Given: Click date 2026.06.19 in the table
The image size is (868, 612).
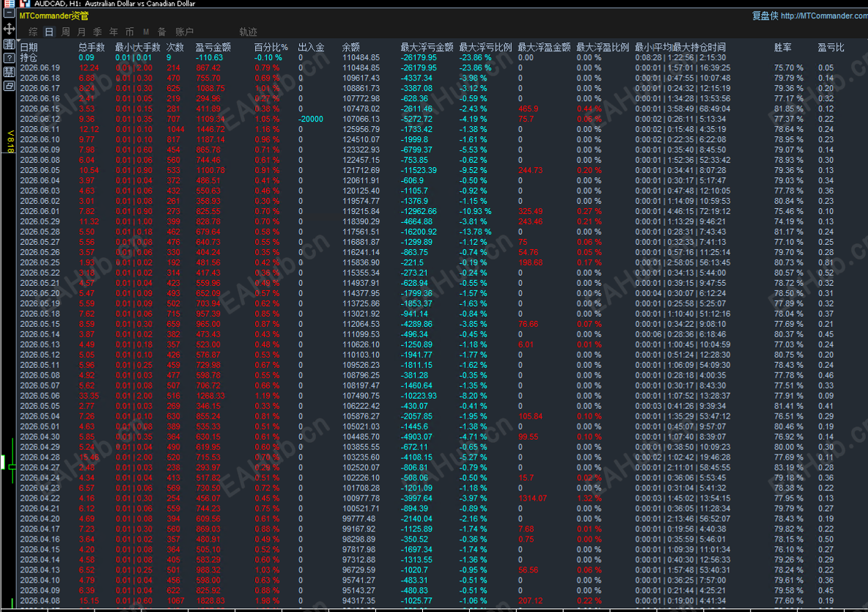Looking at the screenshot, I should tap(40, 68).
